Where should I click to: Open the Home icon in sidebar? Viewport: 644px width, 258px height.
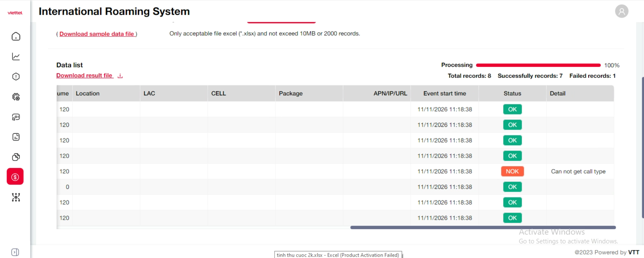click(16, 36)
